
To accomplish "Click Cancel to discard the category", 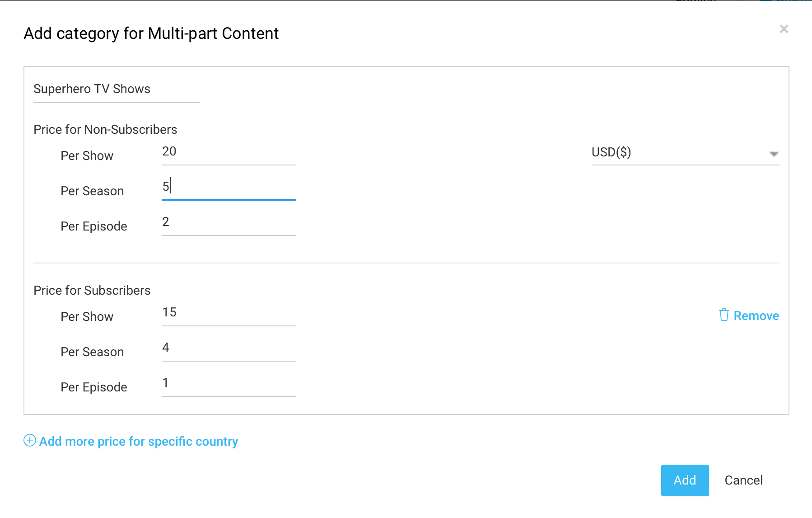I will coord(743,480).
